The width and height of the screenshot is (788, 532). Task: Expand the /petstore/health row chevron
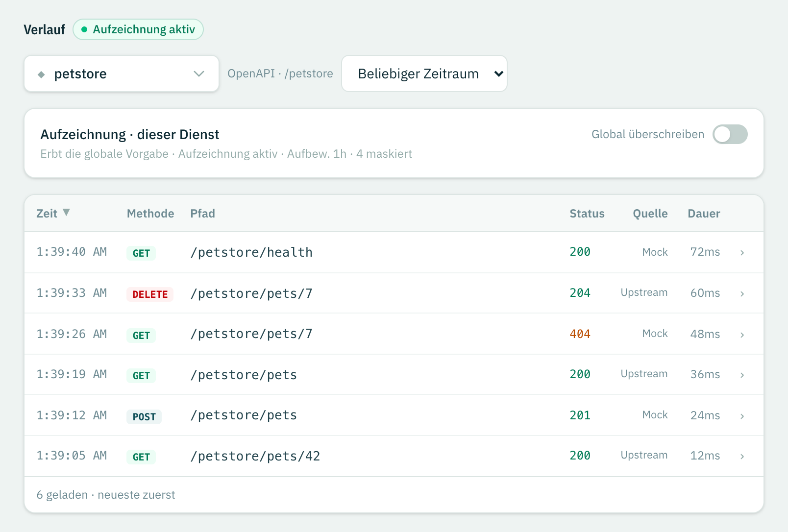tap(742, 252)
